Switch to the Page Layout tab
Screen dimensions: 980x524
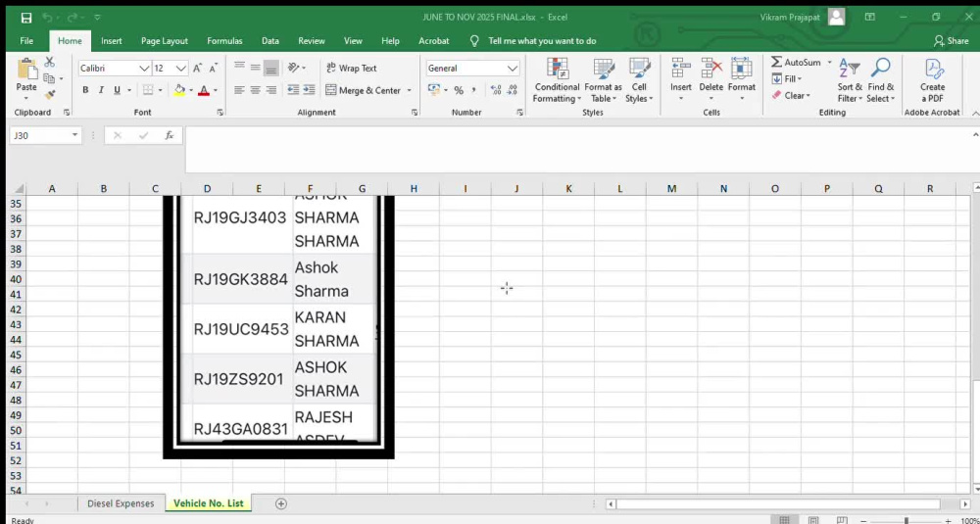pyautogui.click(x=165, y=40)
